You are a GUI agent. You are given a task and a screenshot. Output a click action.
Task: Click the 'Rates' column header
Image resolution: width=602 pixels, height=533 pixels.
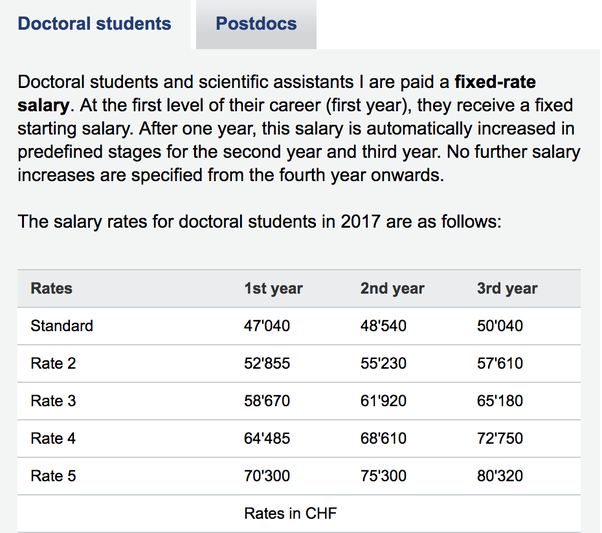coord(52,288)
